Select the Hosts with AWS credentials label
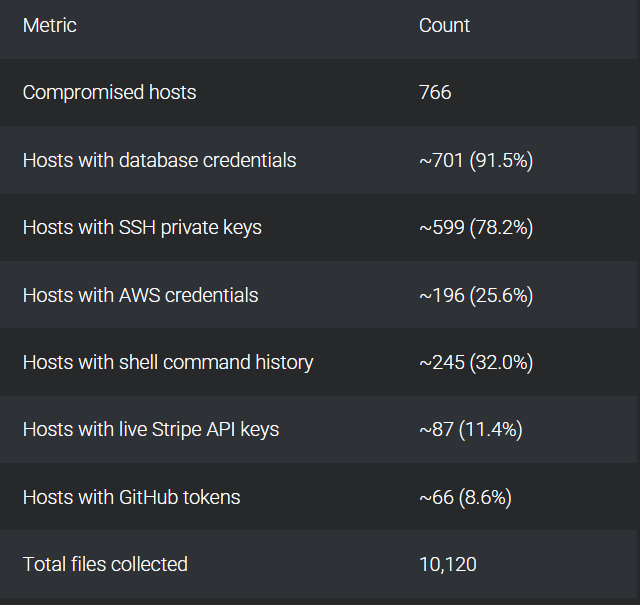 tap(140, 295)
